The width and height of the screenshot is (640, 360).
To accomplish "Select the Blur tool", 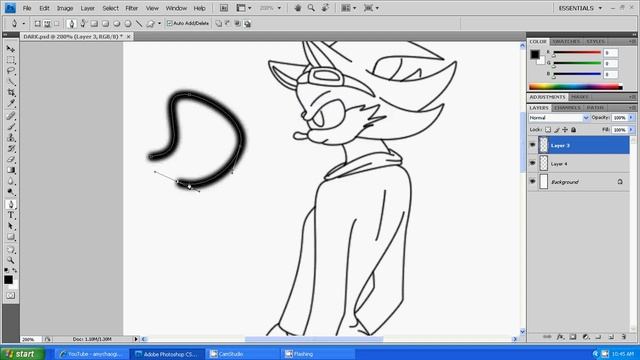I will (x=11, y=181).
